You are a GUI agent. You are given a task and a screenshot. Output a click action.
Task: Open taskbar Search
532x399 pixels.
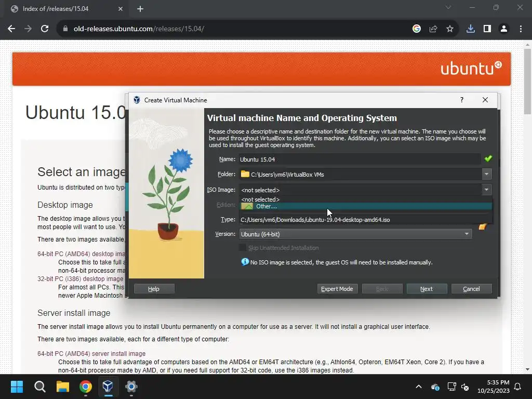tap(39, 387)
